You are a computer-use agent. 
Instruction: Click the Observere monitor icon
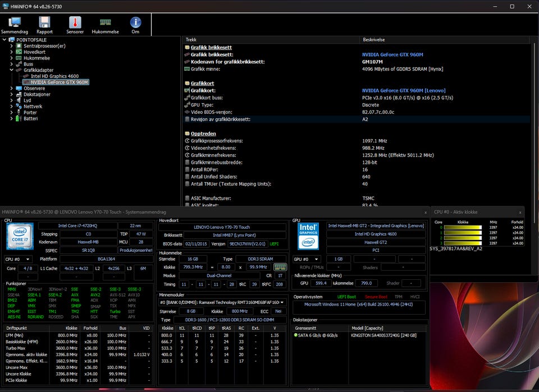pos(19,88)
